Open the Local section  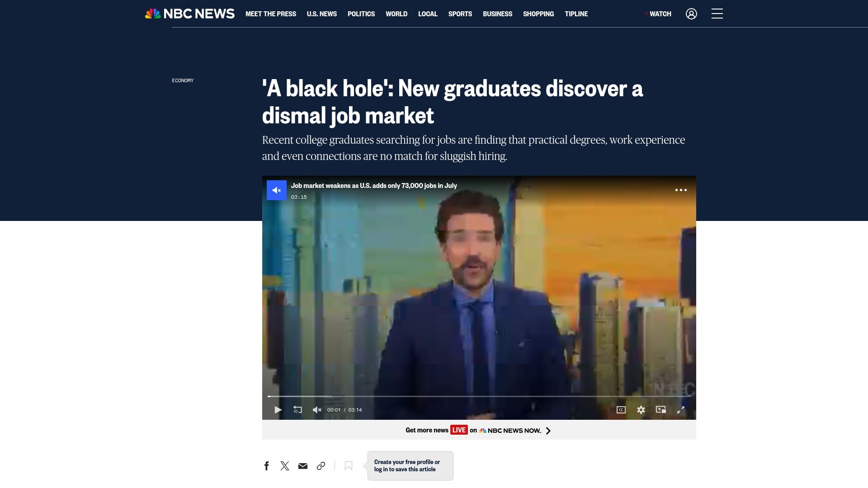coord(428,14)
